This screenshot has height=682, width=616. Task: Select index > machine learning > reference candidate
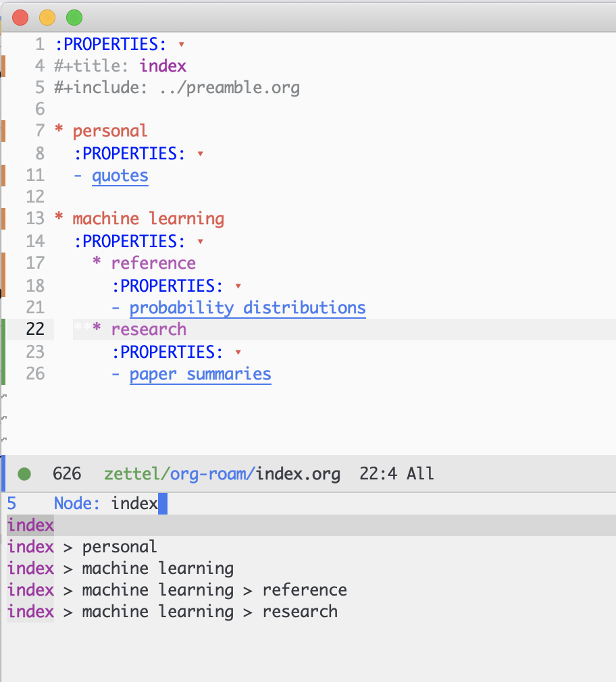coord(176,589)
